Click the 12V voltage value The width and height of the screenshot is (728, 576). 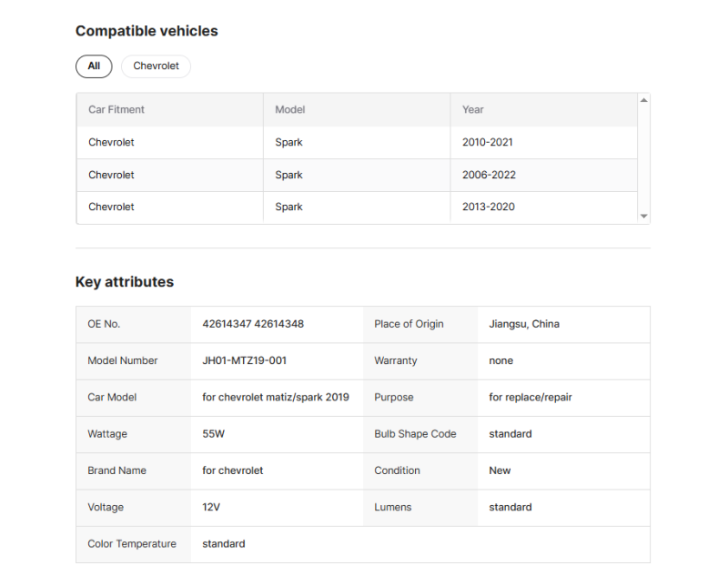213,507
